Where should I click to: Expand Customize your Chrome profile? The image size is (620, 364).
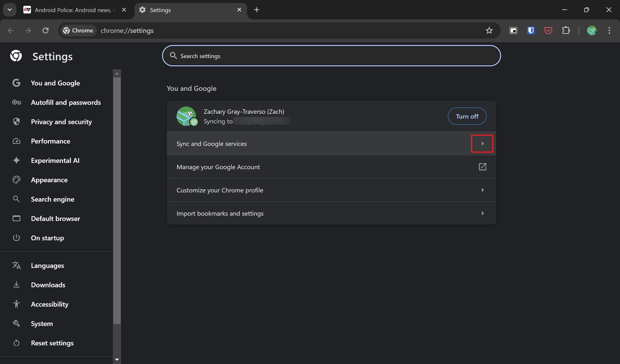[482, 190]
